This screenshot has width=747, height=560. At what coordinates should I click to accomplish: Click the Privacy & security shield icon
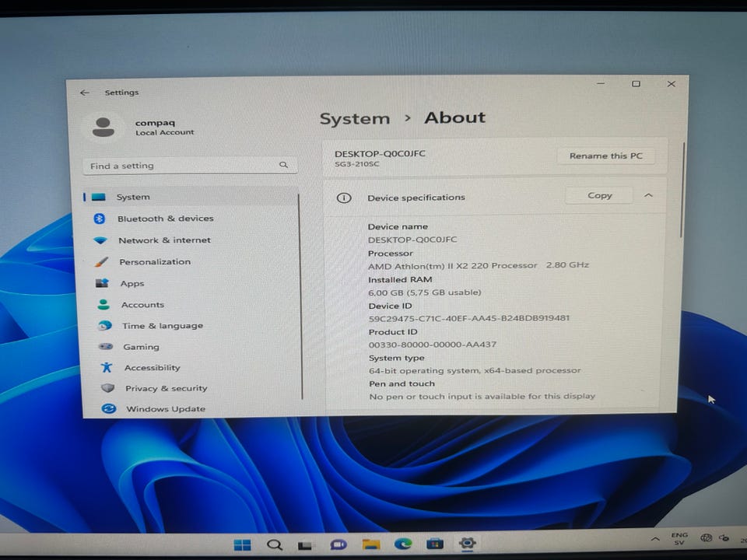pyautogui.click(x=107, y=388)
